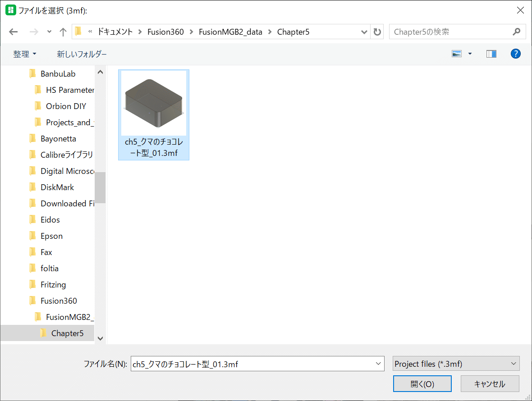Create a folder with 新しいフォルダー
Viewport: 532px width, 401px height.
coord(82,54)
